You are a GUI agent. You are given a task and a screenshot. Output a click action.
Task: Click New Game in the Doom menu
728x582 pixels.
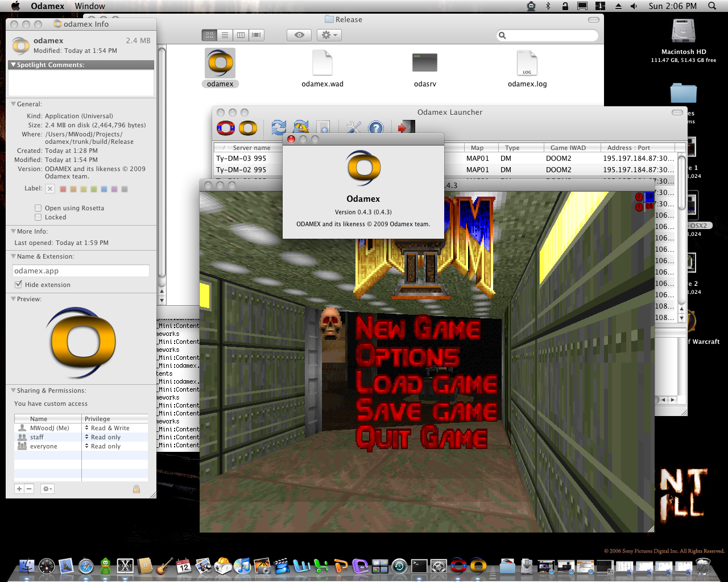418,329
